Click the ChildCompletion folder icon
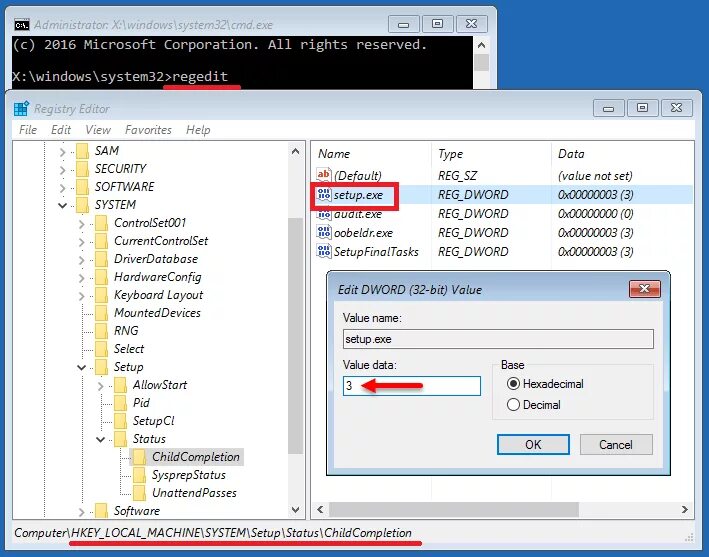The height and width of the screenshot is (557, 709). click(140, 458)
